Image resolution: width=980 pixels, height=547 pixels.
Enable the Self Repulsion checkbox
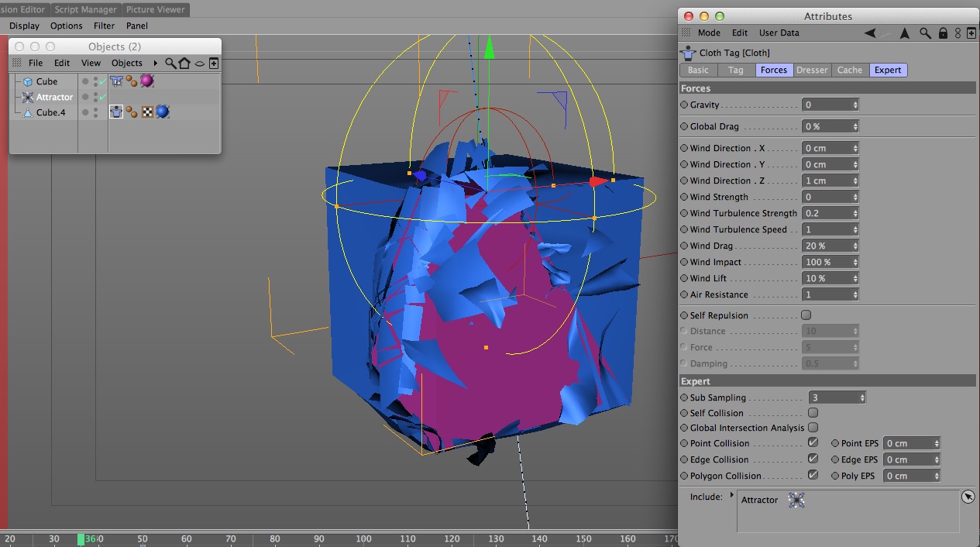click(806, 315)
